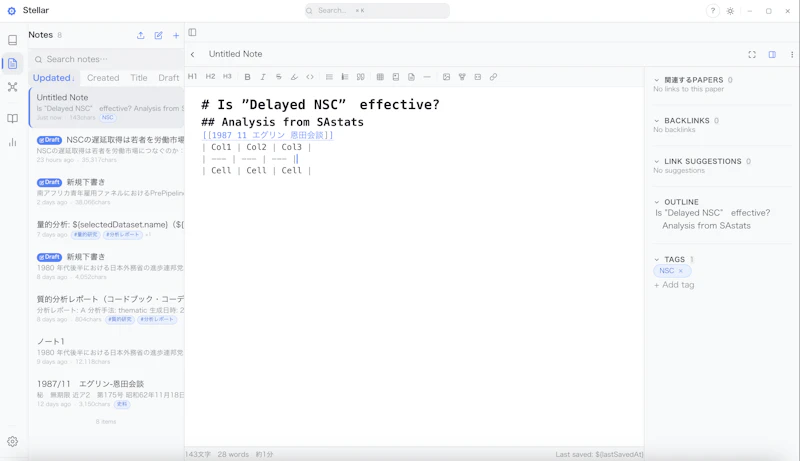Image resolution: width=800 pixels, height=461 pixels.
Task: Follow the [[1987 11 エグリン]] wiki link
Action: [x=268, y=135]
